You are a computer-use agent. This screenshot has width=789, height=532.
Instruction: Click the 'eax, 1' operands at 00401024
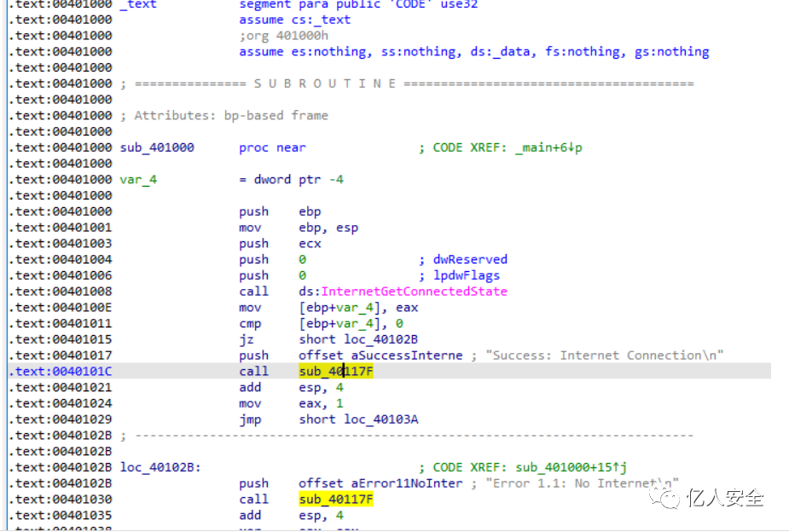point(321,403)
